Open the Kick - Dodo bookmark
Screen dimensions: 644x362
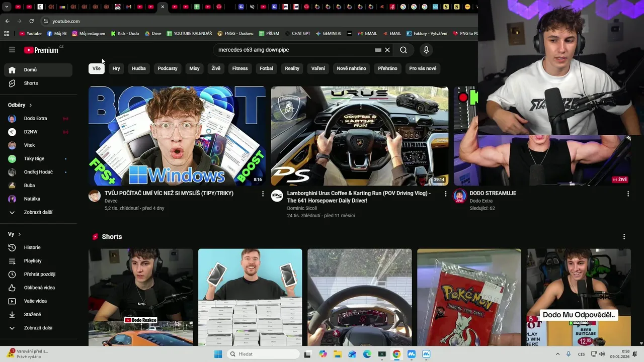coord(125,33)
